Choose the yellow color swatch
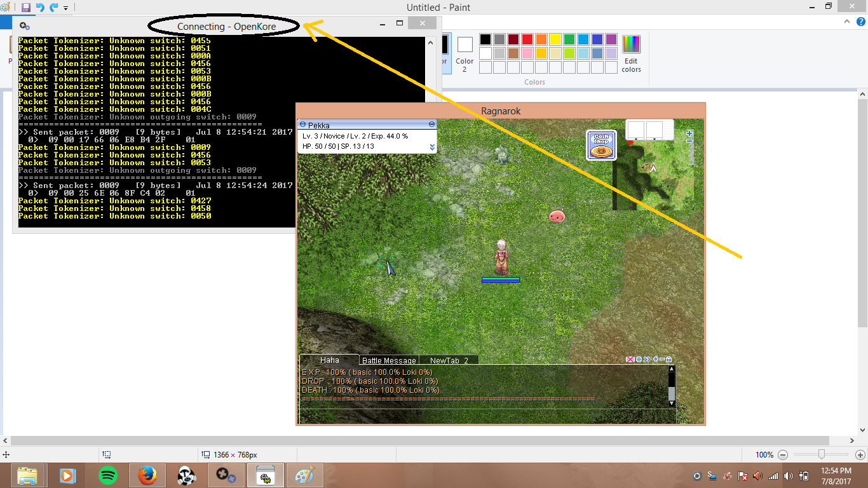Screen dimensions: 868x488 point(555,39)
